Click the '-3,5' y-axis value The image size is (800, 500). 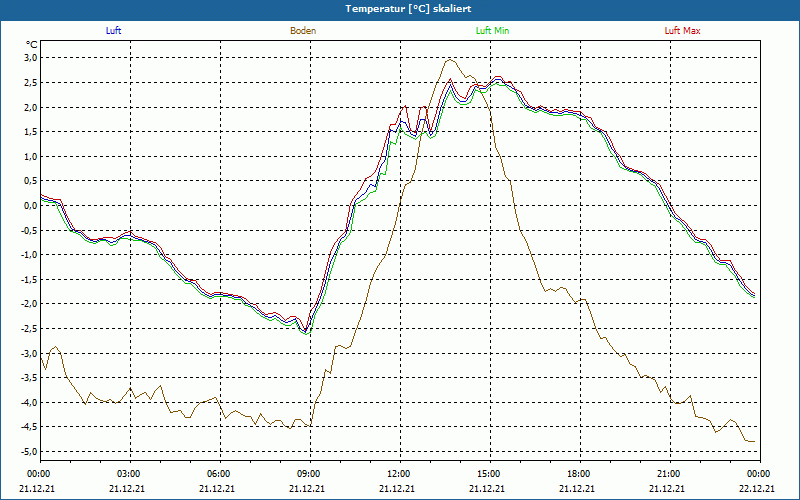coord(29,378)
